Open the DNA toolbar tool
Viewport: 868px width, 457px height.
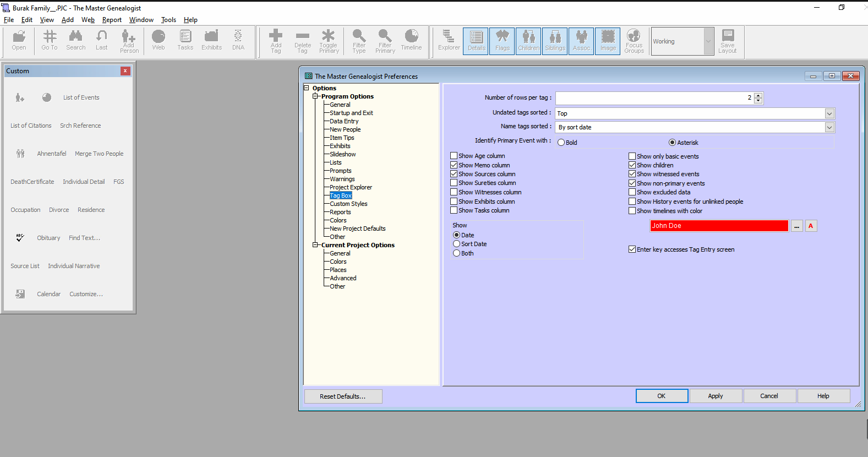coord(238,40)
